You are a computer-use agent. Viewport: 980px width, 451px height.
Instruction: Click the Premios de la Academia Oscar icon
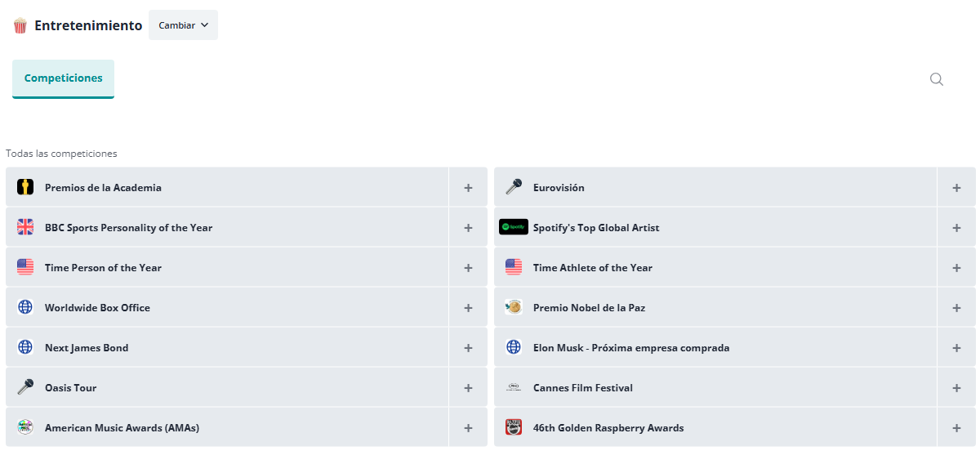[25, 187]
